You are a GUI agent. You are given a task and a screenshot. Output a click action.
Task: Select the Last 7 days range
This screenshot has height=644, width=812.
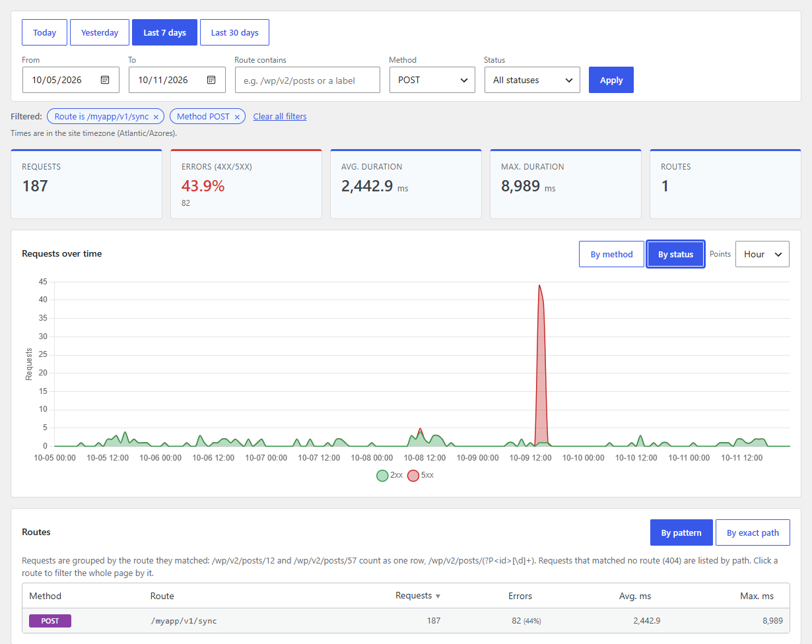pyautogui.click(x=164, y=32)
